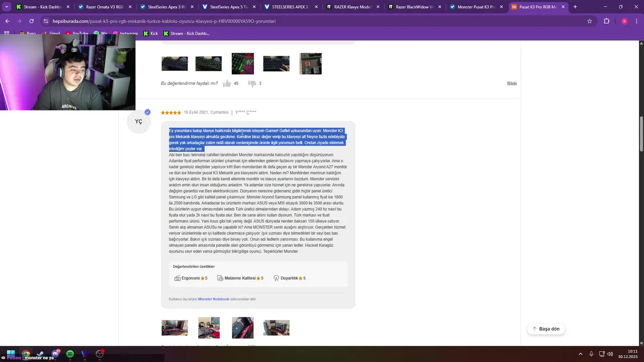Open the browser extensions menu

(x=606, y=21)
